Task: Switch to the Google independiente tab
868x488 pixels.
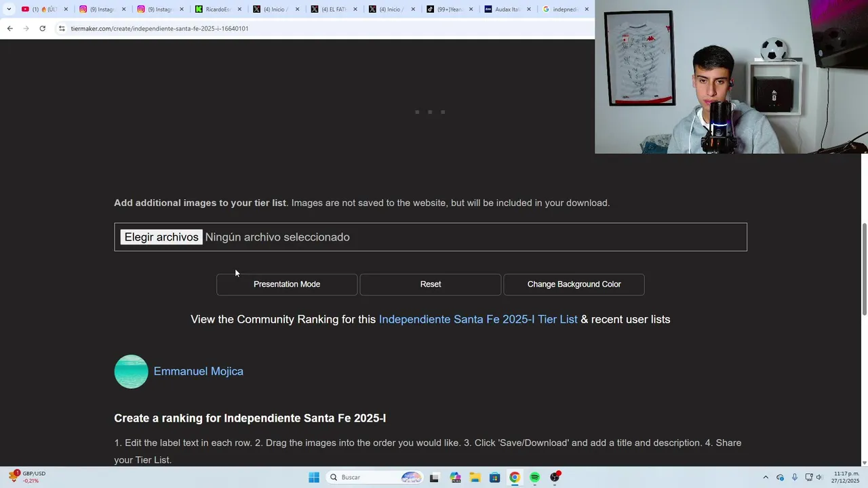Action: point(564,9)
